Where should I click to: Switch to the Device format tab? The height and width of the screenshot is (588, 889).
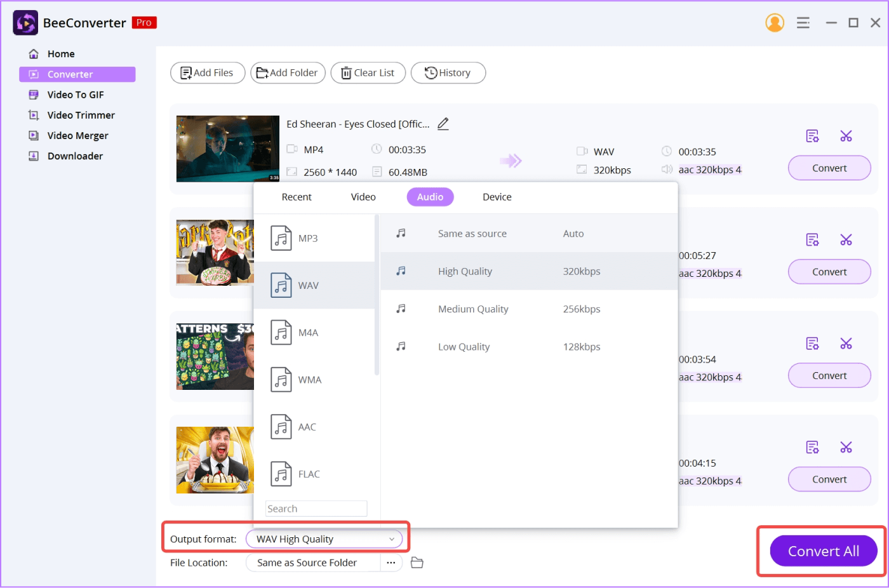(497, 197)
